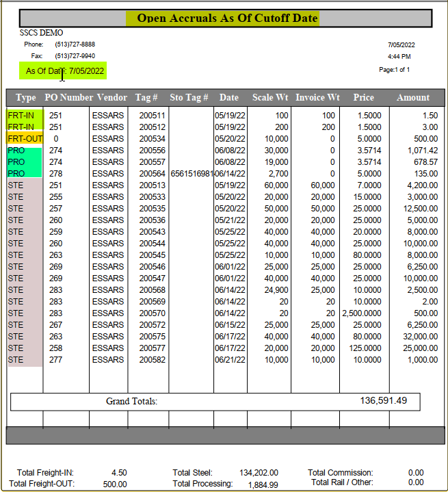Viewport: 448px width, 492px height.
Task: Click the Total Steel value 134,202.00
Action: point(259,473)
